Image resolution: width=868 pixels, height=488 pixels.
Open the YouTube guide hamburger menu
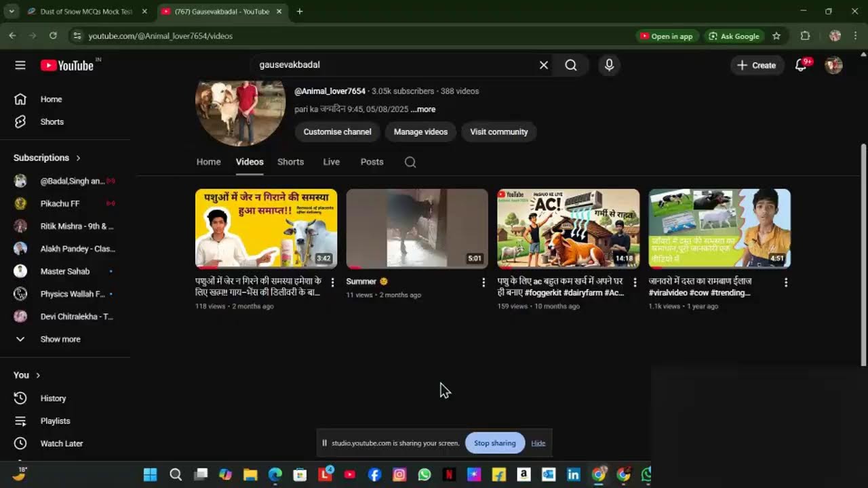pos(20,65)
